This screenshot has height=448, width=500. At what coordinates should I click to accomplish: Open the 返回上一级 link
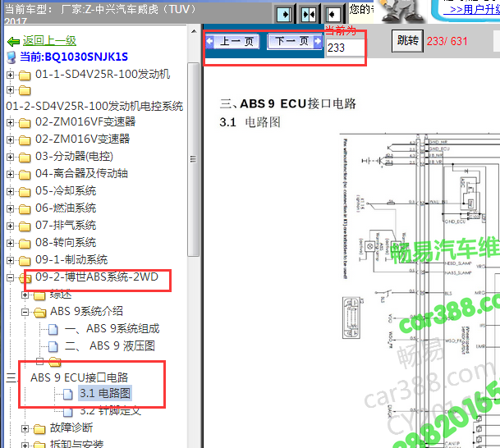pyautogui.click(x=49, y=40)
